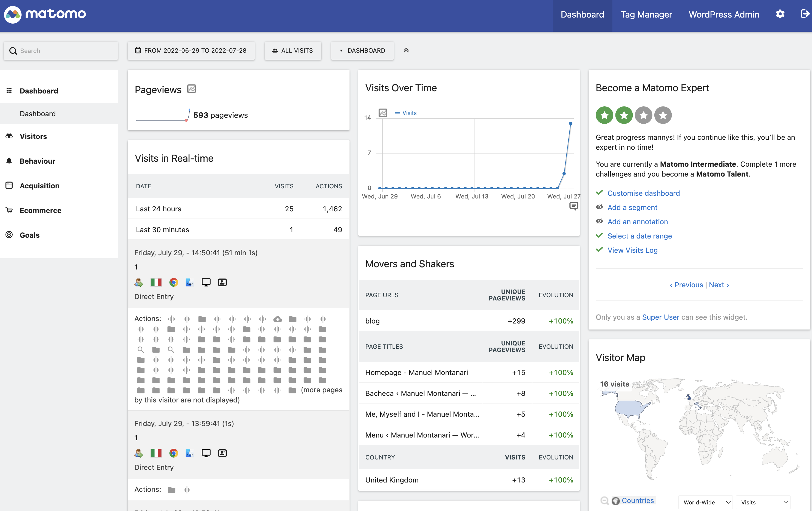
Task: Click the View Visits Log link
Action: point(633,250)
